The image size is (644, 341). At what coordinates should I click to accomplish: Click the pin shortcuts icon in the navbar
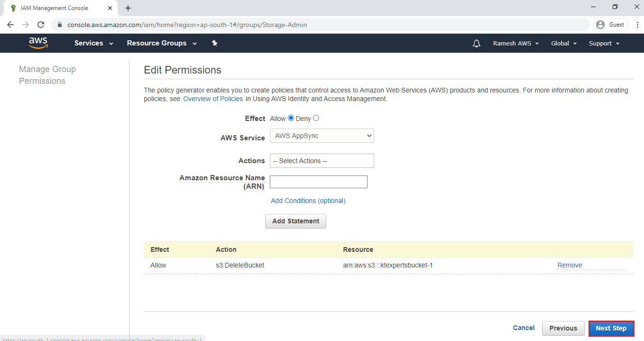(214, 43)
